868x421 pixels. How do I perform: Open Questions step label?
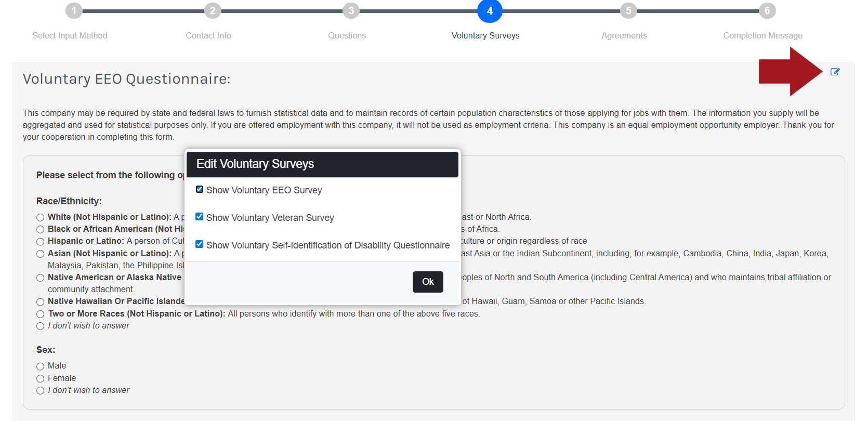(x=347, y=35)
